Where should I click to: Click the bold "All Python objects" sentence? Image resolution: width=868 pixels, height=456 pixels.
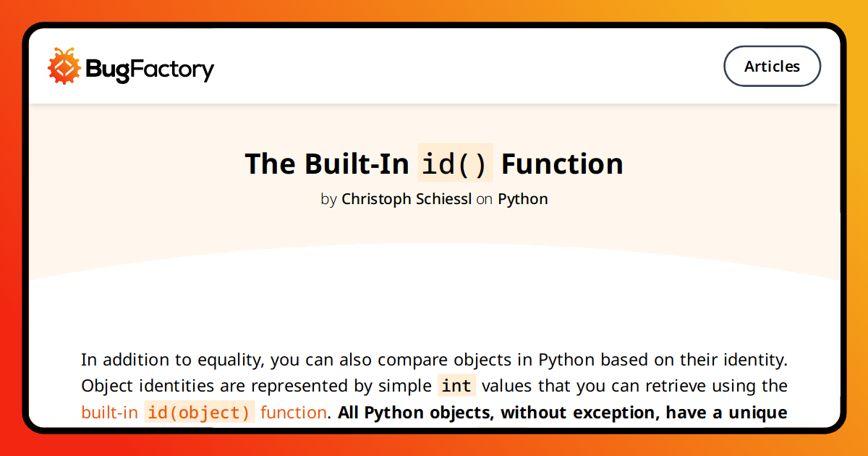tap(563, 413)
